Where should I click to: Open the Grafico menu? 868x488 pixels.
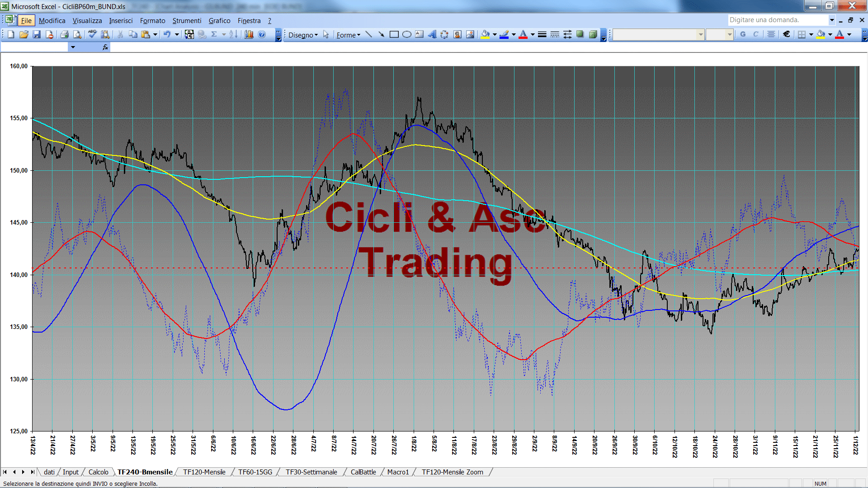tap(219, 21)
